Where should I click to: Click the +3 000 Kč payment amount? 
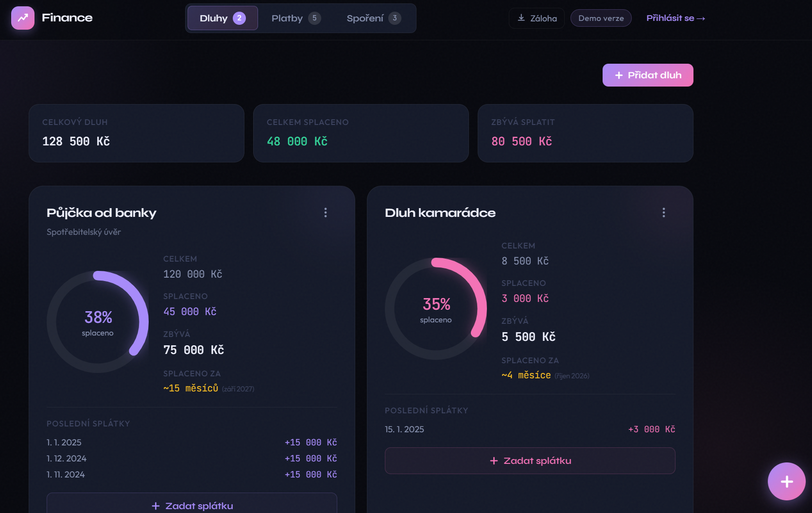click(652, 429)
